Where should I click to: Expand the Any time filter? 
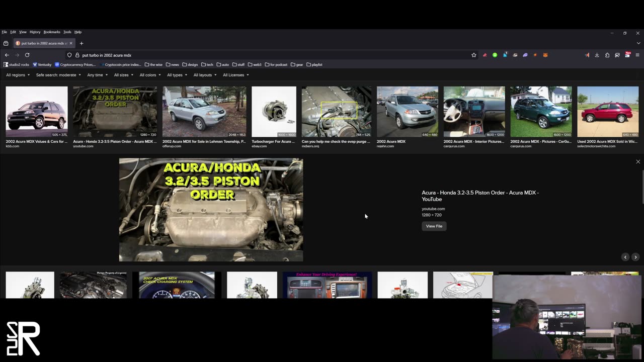(x=98, y=75)
